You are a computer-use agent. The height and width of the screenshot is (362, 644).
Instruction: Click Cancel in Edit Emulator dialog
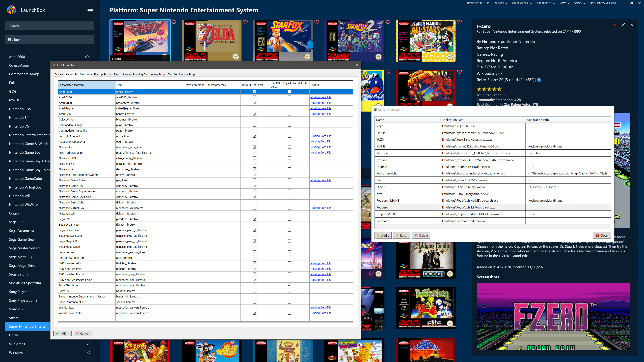[x=83, y=333]
